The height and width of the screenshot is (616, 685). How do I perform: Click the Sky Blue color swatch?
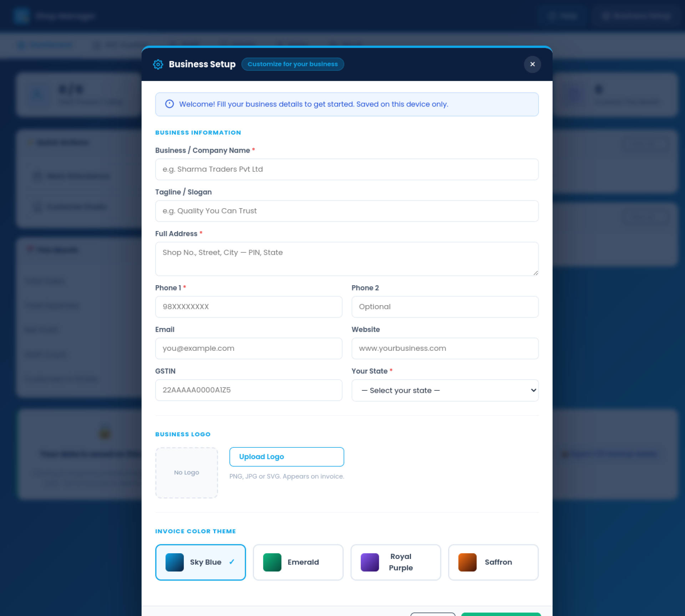coord(174,562)
